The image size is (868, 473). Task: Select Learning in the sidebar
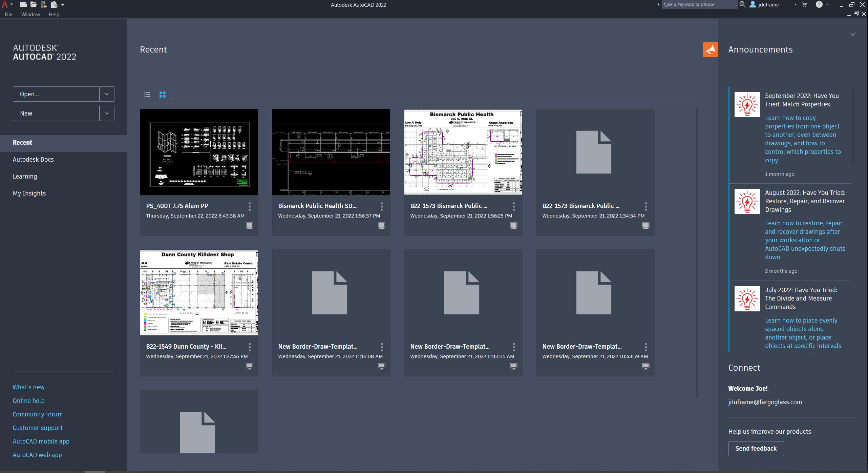(x=25, y=176)
